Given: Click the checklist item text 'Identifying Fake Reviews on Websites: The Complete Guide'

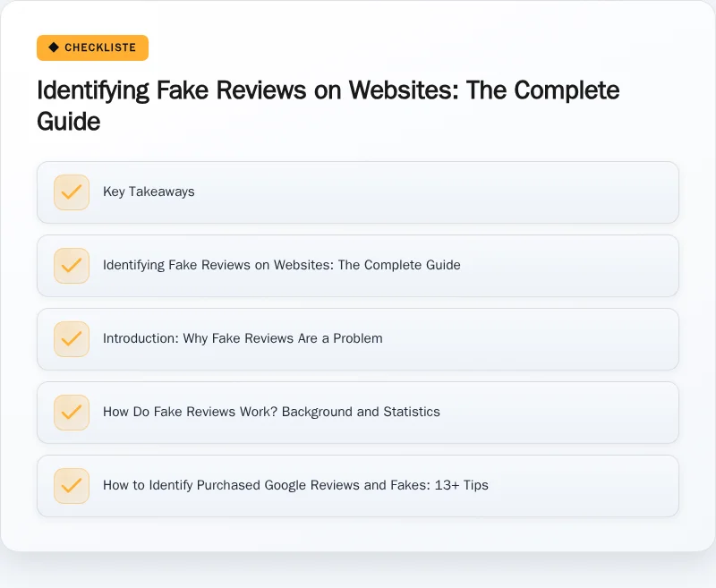Looking at the screenshot, I should (x=282, y=265).
